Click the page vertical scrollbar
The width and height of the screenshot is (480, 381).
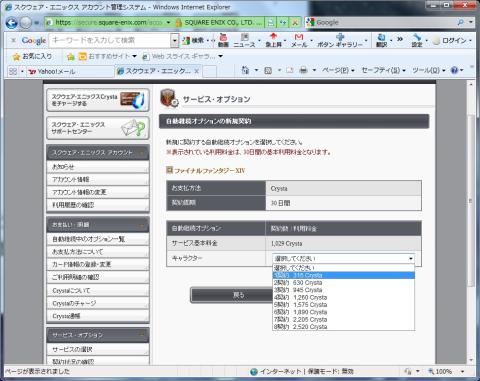pos(471,200)
